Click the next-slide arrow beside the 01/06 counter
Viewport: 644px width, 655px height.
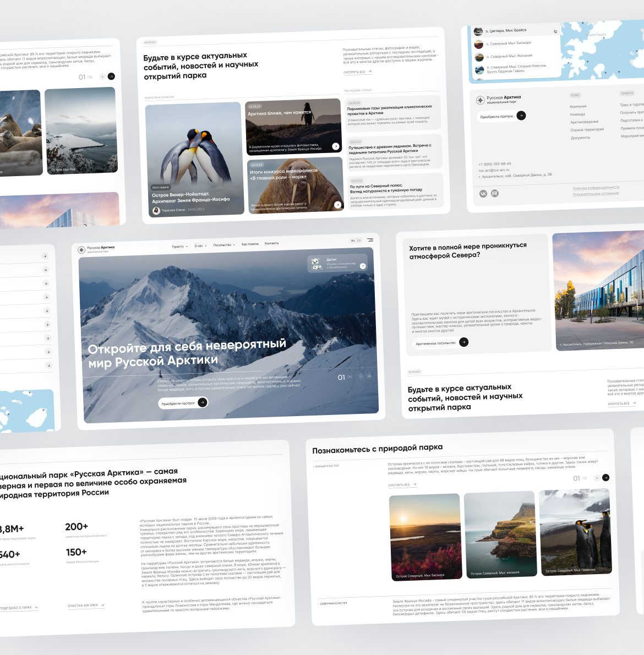pos(111,76)
